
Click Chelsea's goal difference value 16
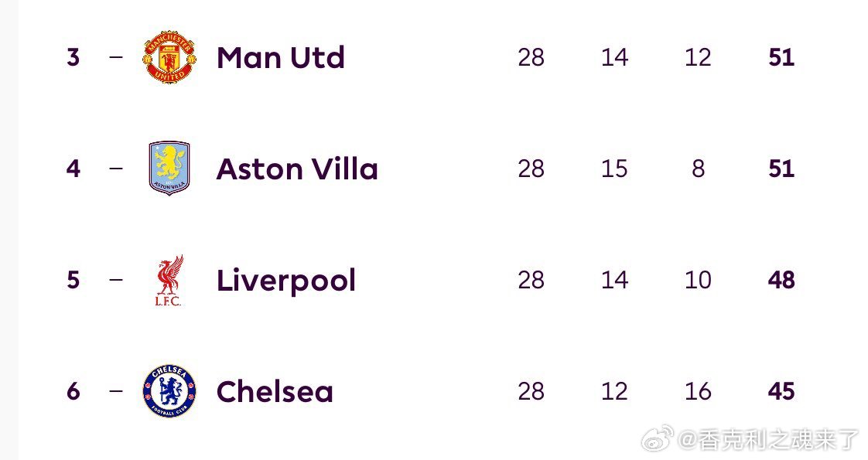(698, 391)
